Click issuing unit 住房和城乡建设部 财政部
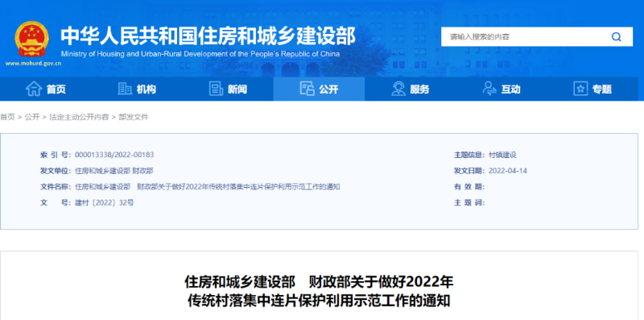 tap(114, 171)
